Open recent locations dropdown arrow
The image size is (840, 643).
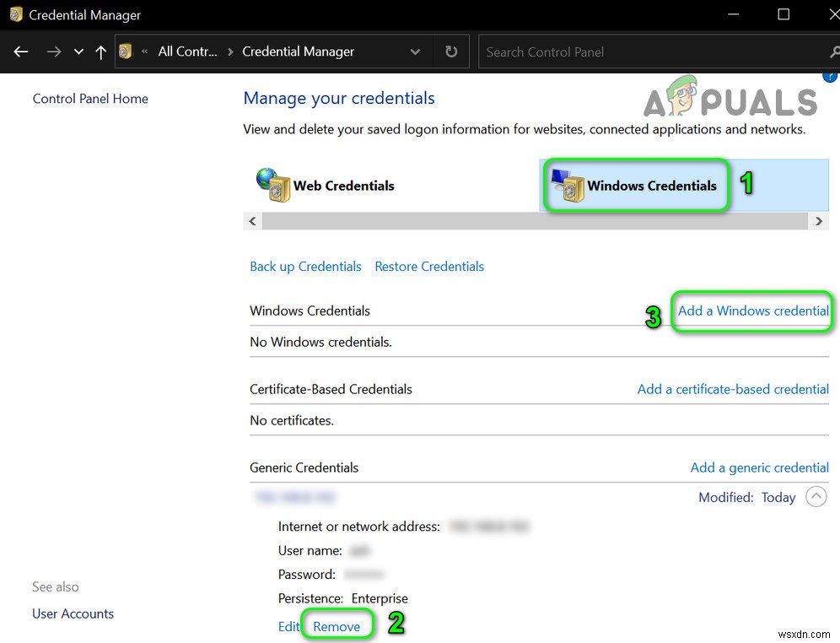pos(78,52)
